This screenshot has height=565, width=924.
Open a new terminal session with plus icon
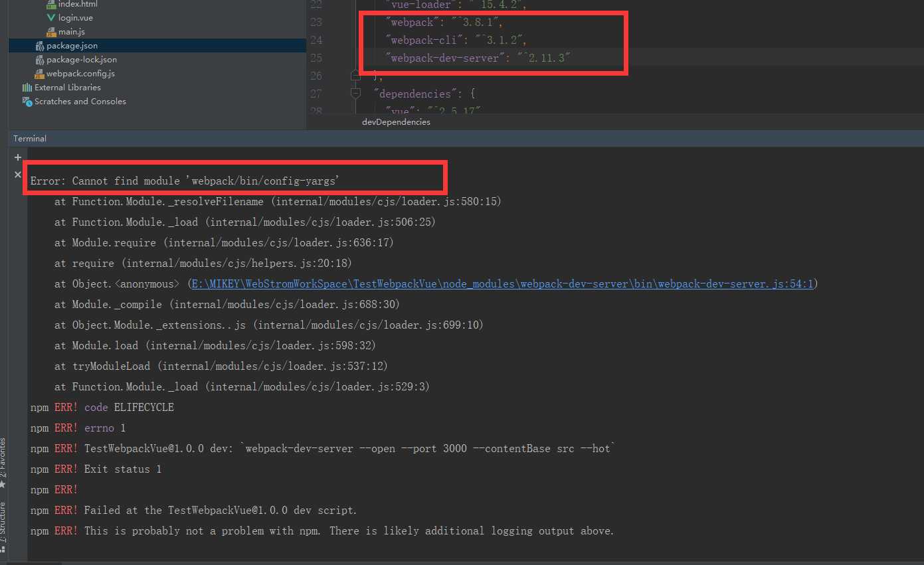click(x=18, y=158)
